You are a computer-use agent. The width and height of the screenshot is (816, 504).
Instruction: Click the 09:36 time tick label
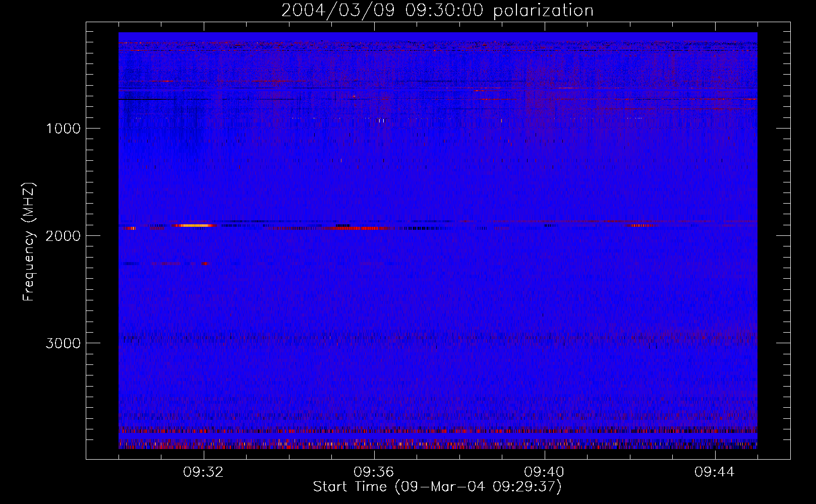click(374, 472)
